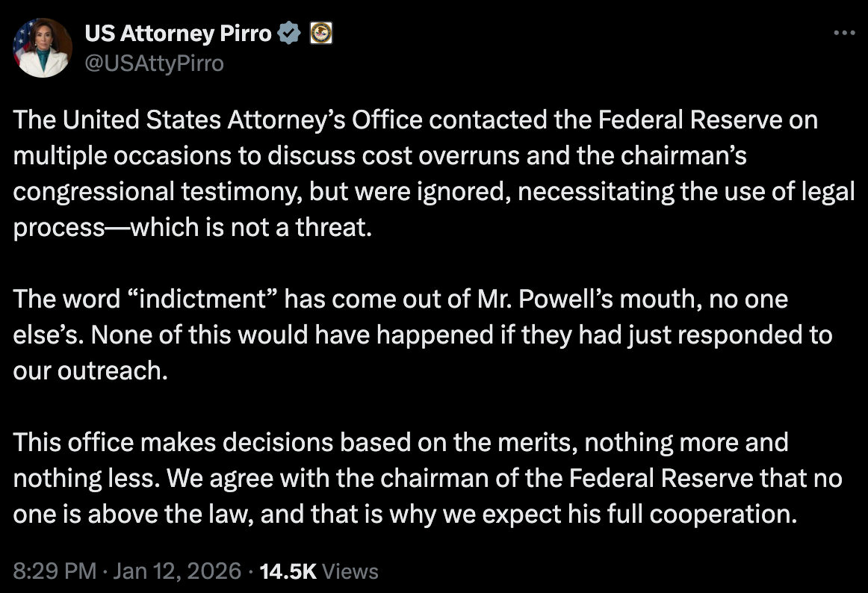Open US Attorney Pirro's profile picture
The width and height of the screenshot is (868, 593).
[43, 48]
